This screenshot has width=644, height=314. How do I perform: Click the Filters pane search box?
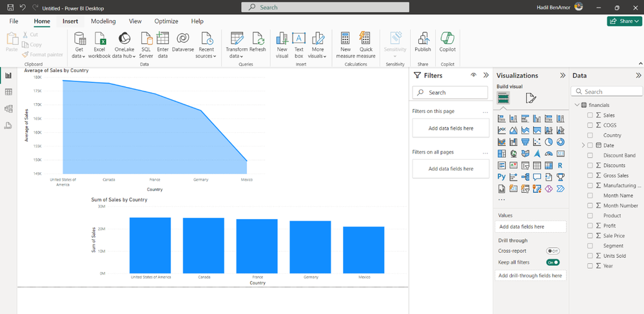(450, 92)
